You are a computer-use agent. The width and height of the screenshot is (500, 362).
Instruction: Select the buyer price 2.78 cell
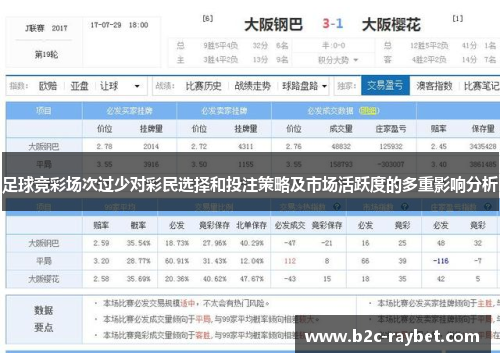point(104,146)
